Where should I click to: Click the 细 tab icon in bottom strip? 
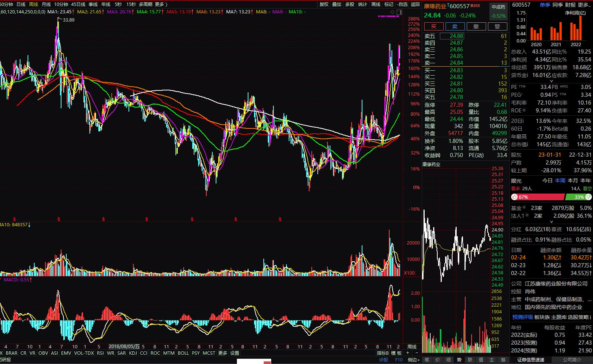(448, 360)
